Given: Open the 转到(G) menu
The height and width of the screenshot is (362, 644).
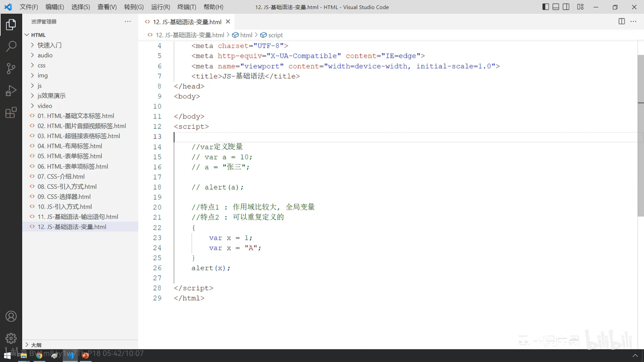Looking at the screenshot, I should tap(134, 7).
